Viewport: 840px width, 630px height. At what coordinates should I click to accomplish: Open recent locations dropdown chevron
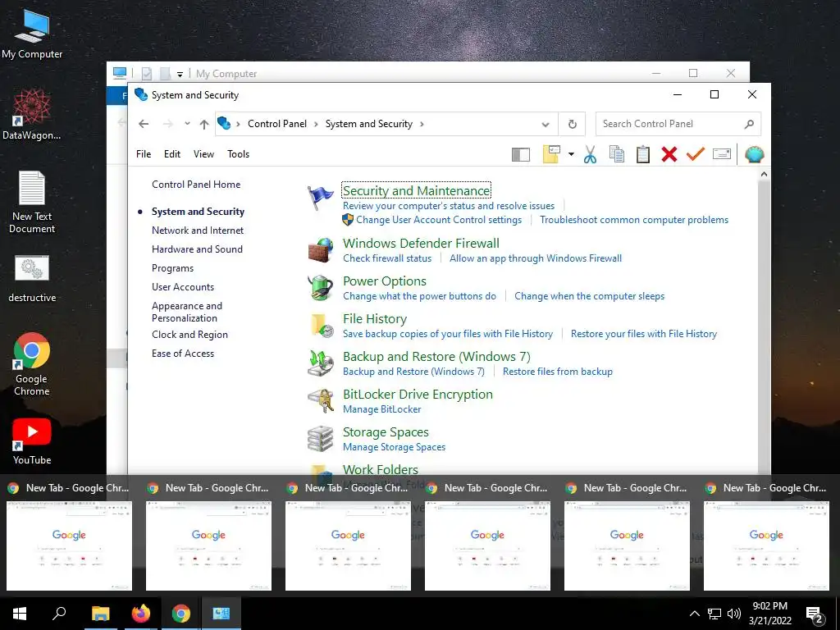(187, 124)
